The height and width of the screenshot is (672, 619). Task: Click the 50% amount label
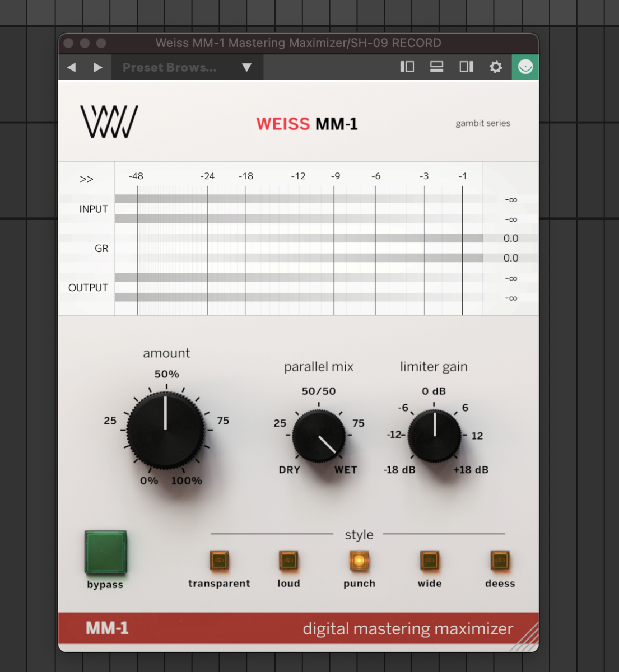coord(167,374)
